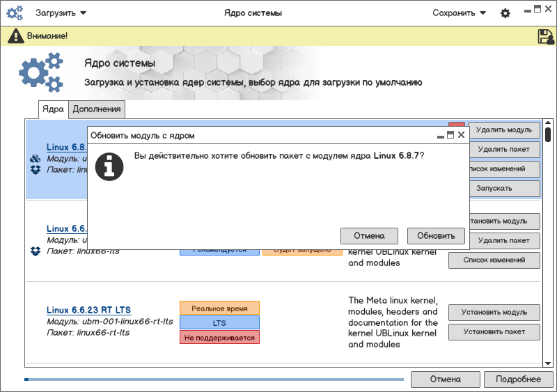
Task: Click the module cubes icon beside Linux 6.8
Action: [36, 159]
